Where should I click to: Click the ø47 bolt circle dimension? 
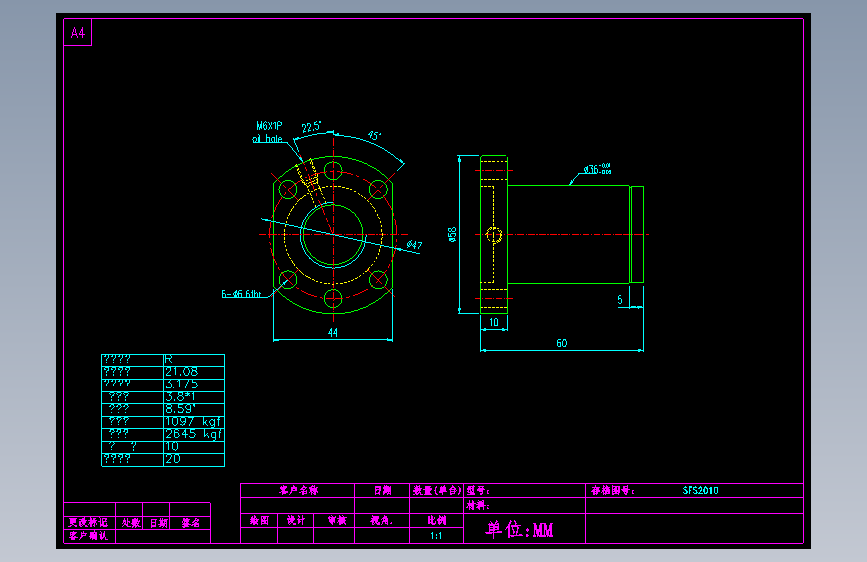414,244
